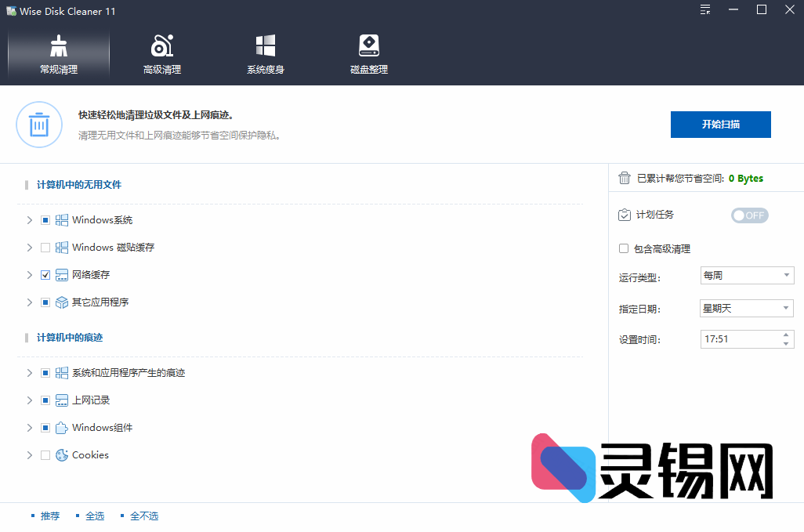804x532 pixels.
Task: Click the calendar icon beside 计划任务
Action: tap(623, 215)
